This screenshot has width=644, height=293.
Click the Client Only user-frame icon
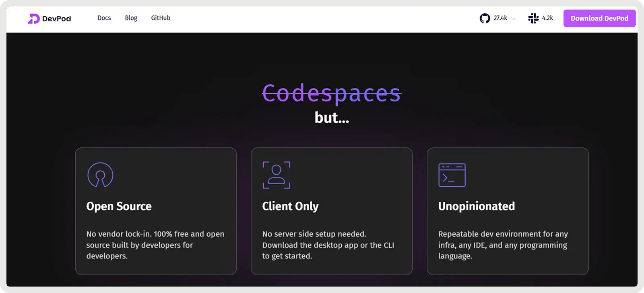point(277,175)
